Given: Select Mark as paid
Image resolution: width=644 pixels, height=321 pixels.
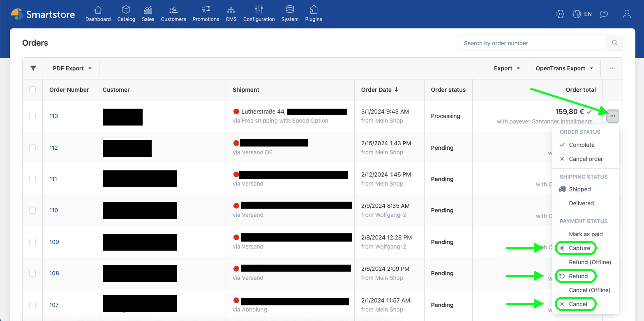Looking at the screenshot, I should coord(585,234).
